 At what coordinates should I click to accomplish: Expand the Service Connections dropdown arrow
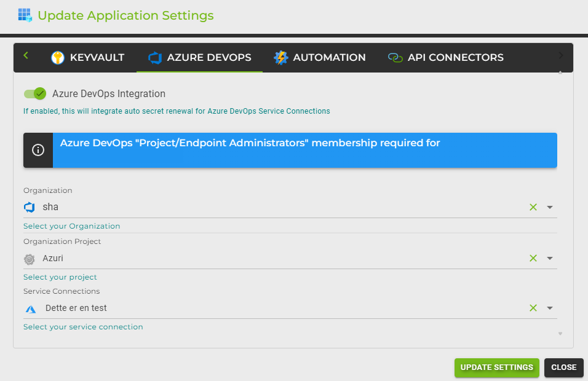point(550,308)
